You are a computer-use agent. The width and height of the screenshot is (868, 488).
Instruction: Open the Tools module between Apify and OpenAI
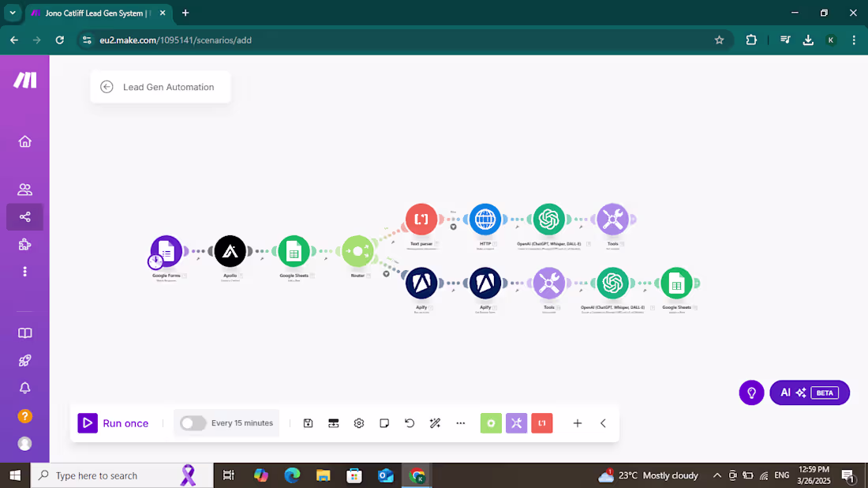pyautogui.click(x=549, y=283)
